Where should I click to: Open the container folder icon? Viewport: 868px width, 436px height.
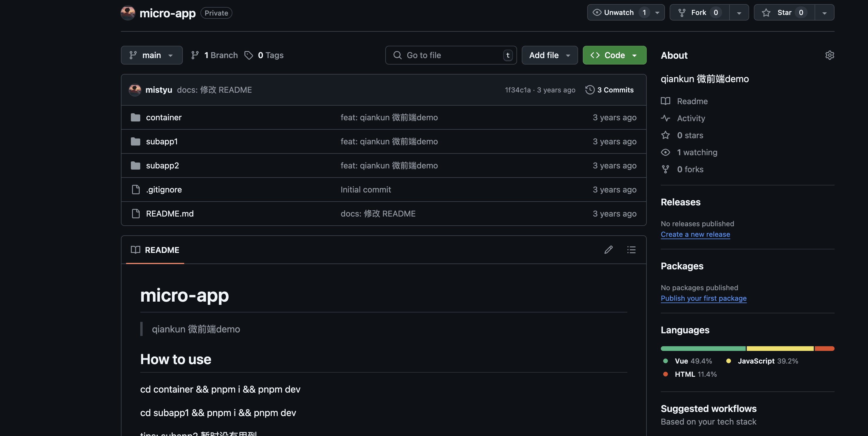click(x=136, y=117)
